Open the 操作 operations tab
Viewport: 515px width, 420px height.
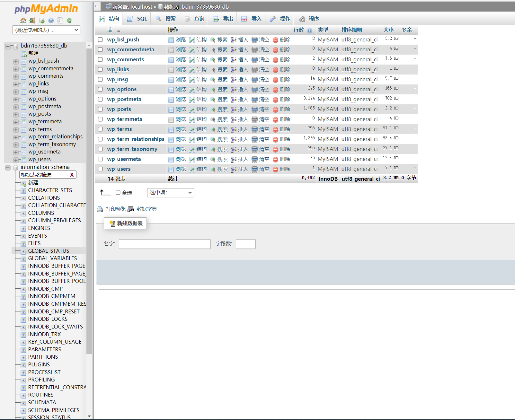pos(280,19)
